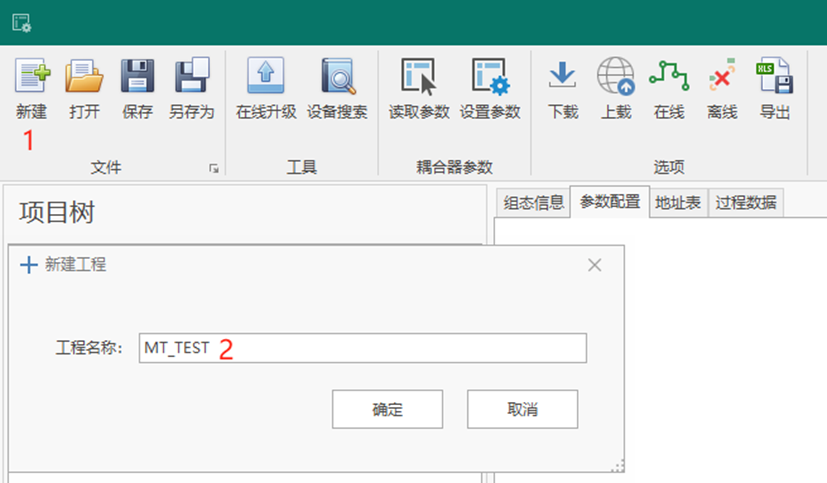This screenshot has height=483, width=827.
Task: Click the Save As (另存为) icon
Action: 191,76
